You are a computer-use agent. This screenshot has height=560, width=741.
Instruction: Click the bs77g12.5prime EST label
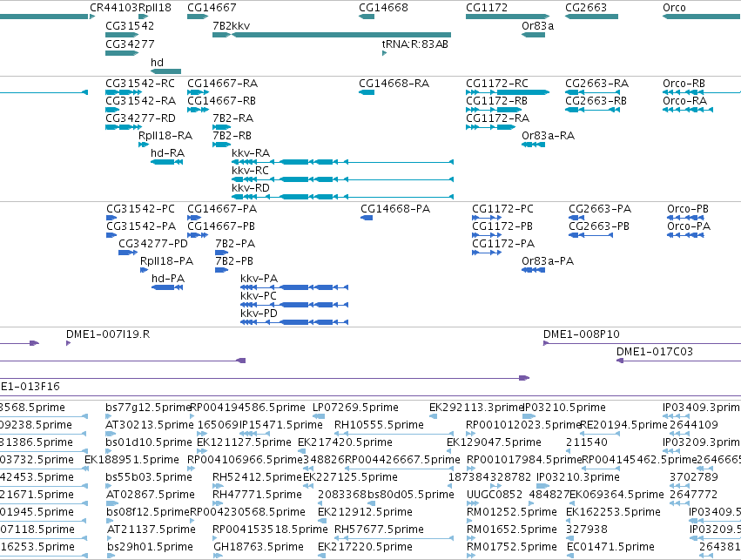click(x=147, y=408)
